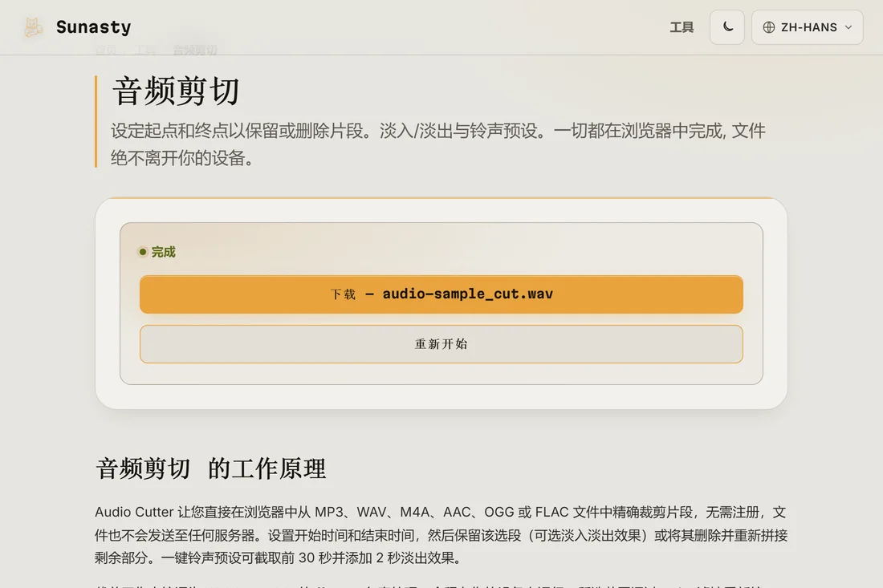Open the 工具 menu in header
883x588 pixels.
(x=682, y=27)
